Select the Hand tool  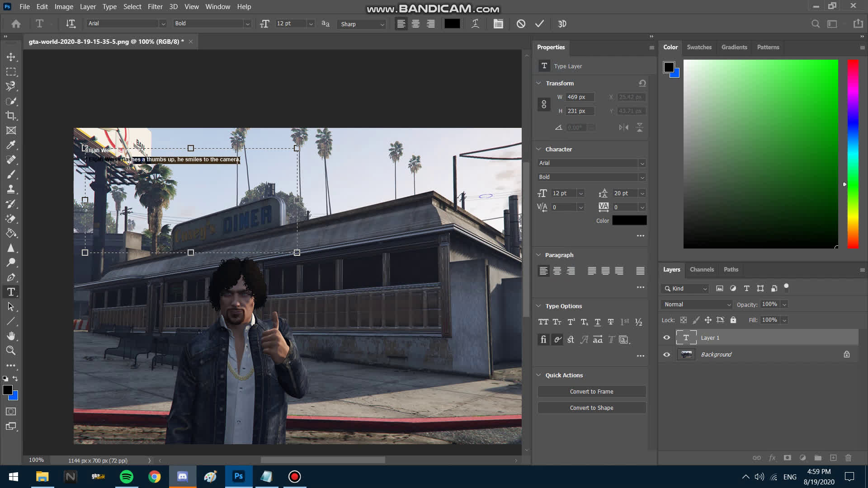tap(11, 336)
